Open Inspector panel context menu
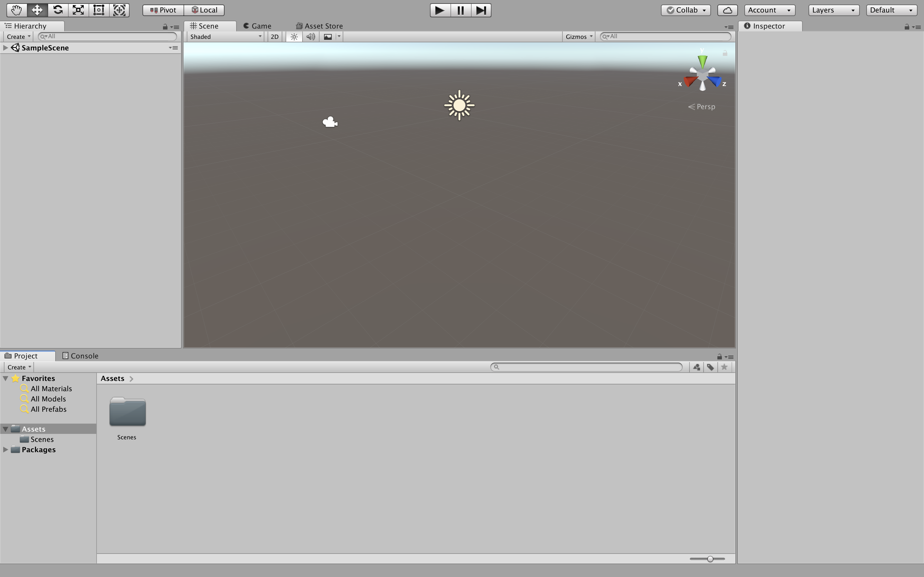The image size is (924, 577). click(916, 27)
